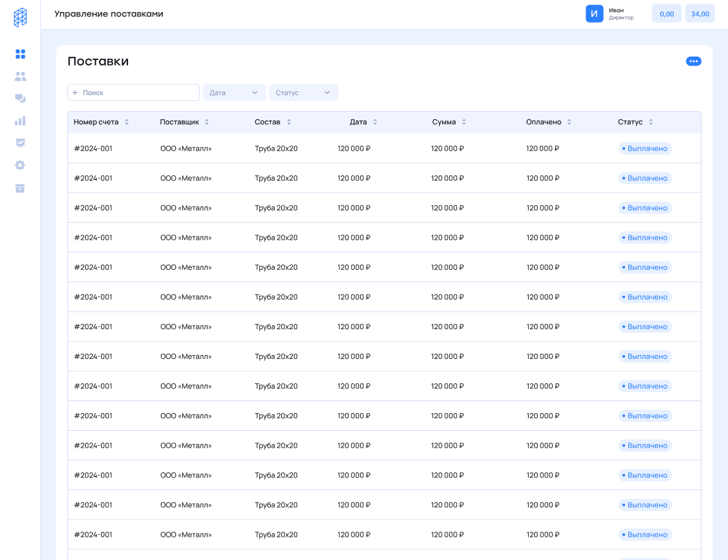This screenshot has width=728, height=560.
Task: Click the Выплачено status badge in first row
Action: coord(645,149)
